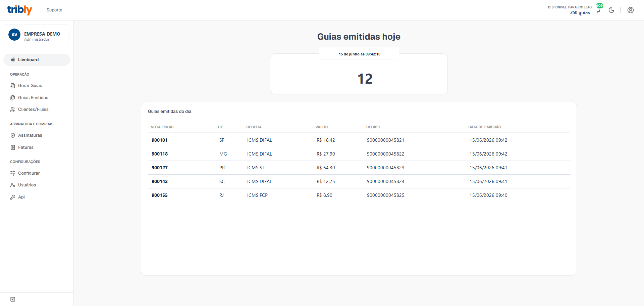
Task: Select nota fiscal 900142 row
Action: click(x=359, y=181)
